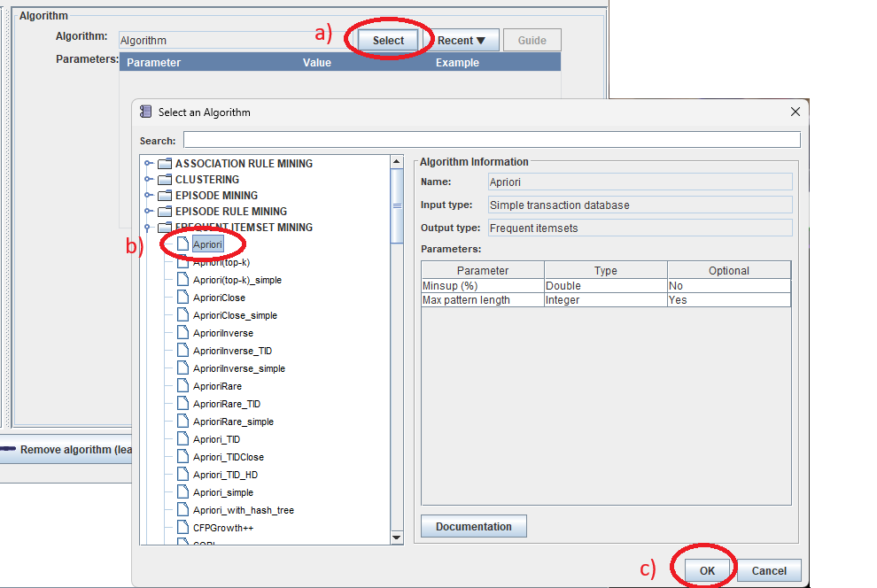Close the Select an Algorithm dialog
The image size is (877, 588).
[x=796, y=112]
